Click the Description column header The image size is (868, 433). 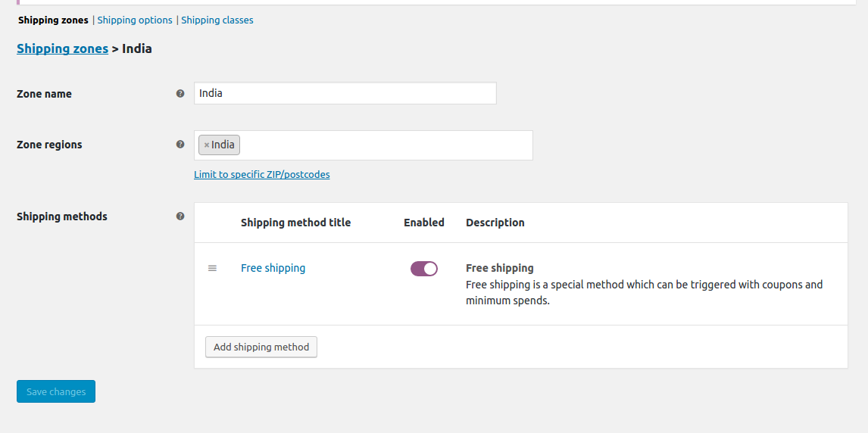tap(495, 223)
